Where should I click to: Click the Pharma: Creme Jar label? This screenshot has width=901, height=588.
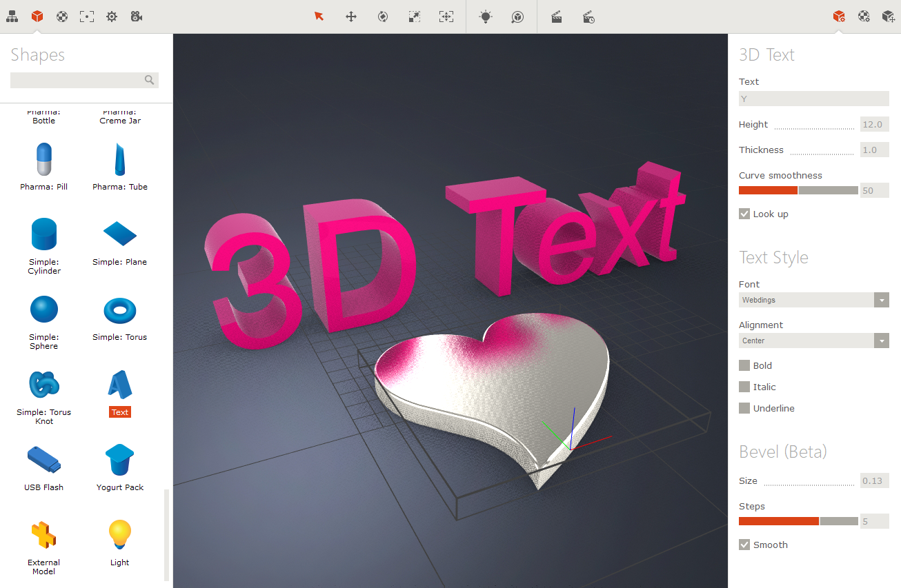click(120, 116)
